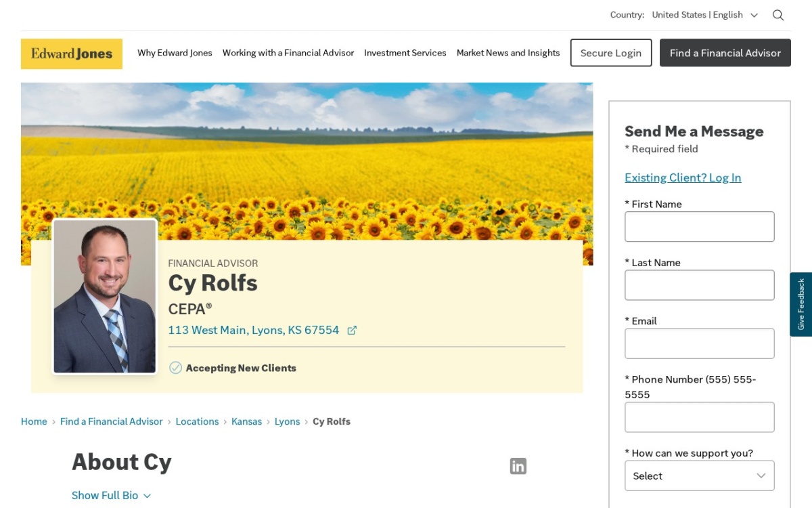Click the First Name input field
The height and width of the screenshot is (508, 812).
(x=700, y=227)
